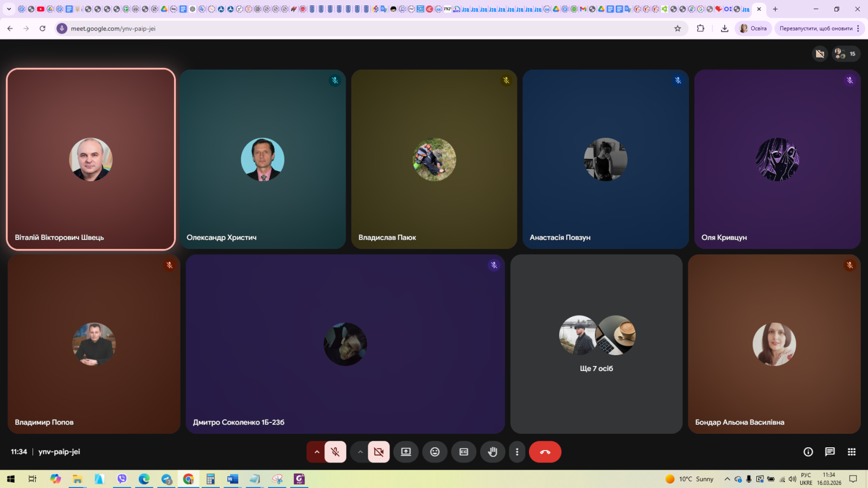This screenshot has width=868, height=488.
Task: Unmute the microphone in call controls
Action: click(335, 452)
